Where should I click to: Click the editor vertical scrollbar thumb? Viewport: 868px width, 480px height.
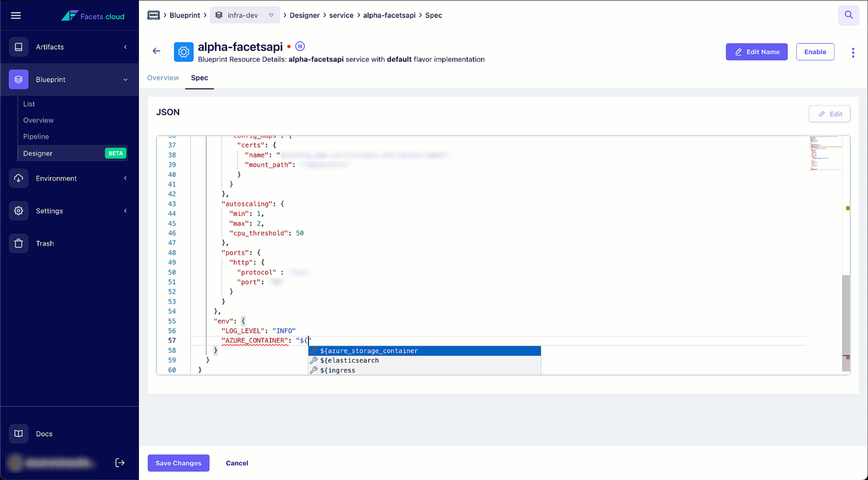846,323
